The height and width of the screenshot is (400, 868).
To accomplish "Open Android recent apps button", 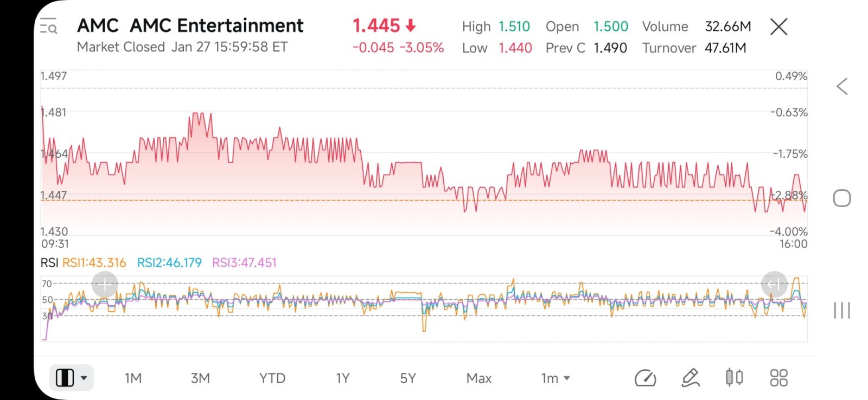I will click(842, 311).
